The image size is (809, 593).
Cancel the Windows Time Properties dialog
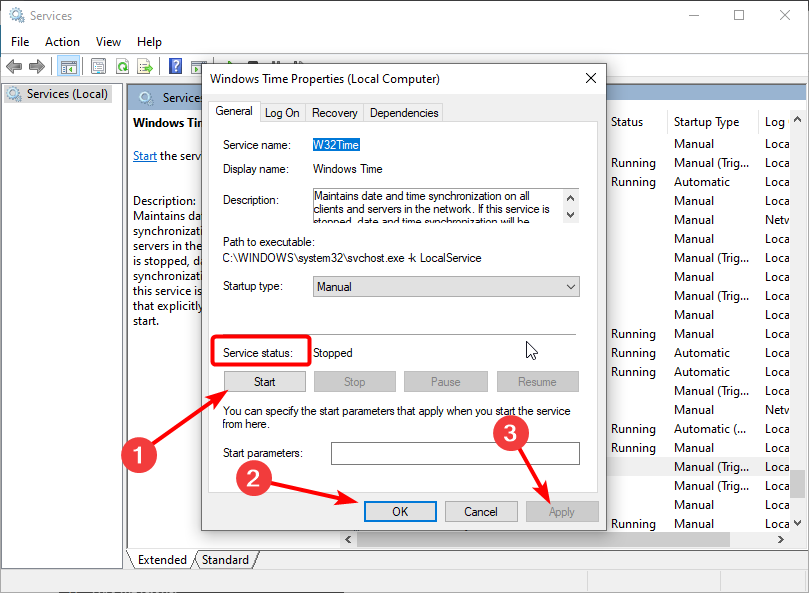481,511
